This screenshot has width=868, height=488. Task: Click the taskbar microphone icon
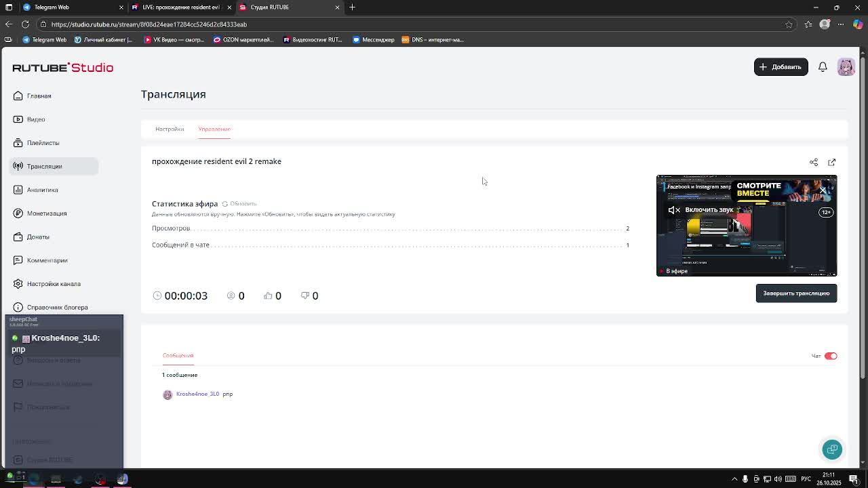pyautogui.click(x=745, y=479)
